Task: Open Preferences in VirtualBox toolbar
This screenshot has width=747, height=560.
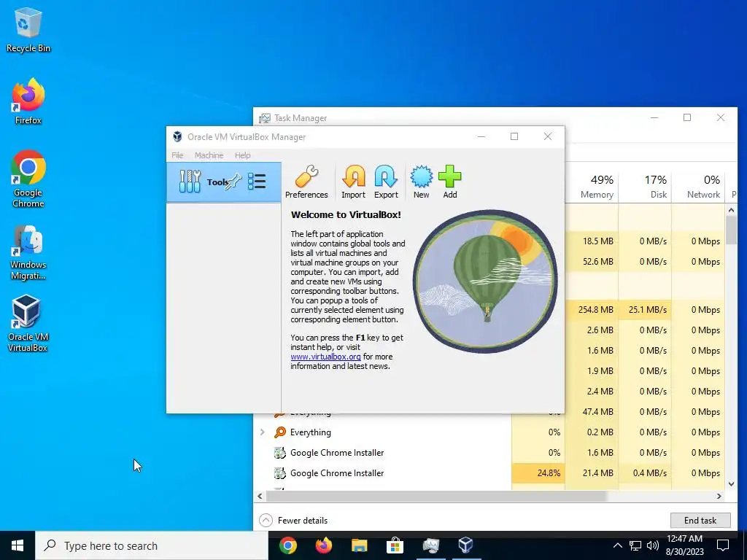Action: [x=306, y=182]
